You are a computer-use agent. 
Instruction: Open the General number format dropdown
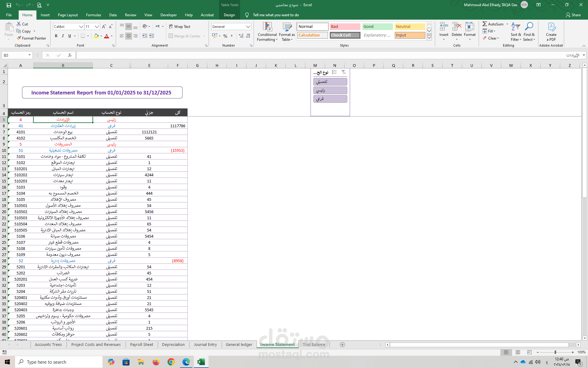click(248, 27)
